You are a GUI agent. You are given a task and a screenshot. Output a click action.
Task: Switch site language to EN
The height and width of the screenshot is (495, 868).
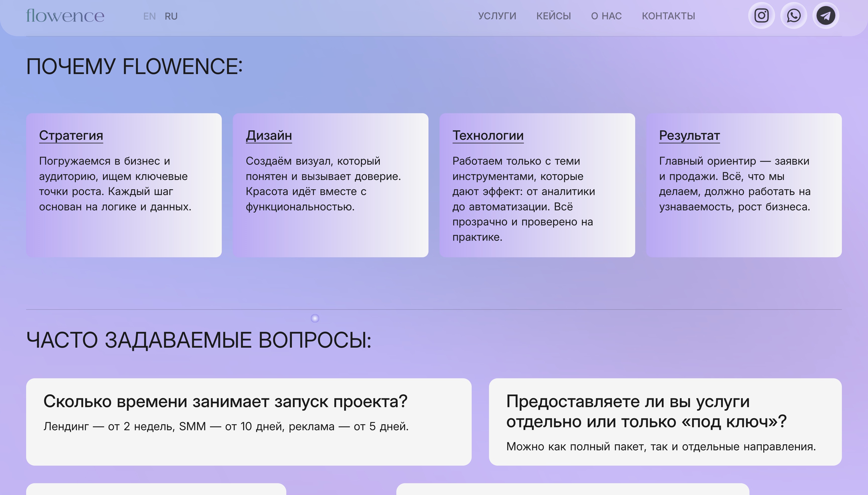coord(149,16)
